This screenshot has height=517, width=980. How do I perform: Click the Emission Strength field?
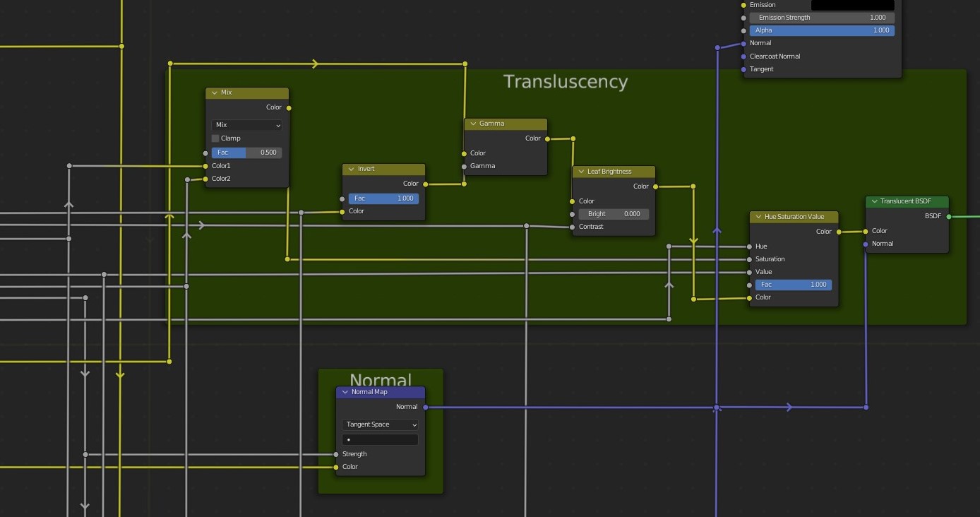(822, 18)
